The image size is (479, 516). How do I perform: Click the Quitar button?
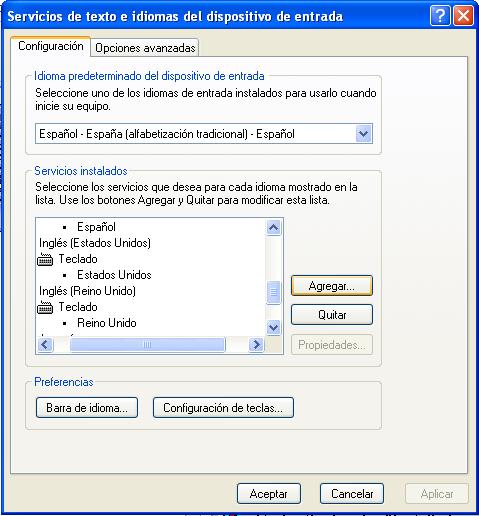pos(332,315)
